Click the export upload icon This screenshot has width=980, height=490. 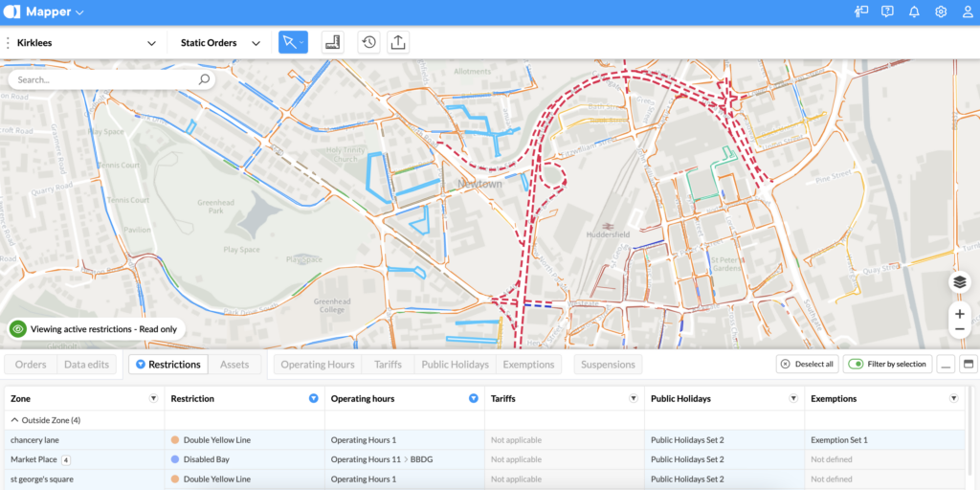(x=398, y=42)
